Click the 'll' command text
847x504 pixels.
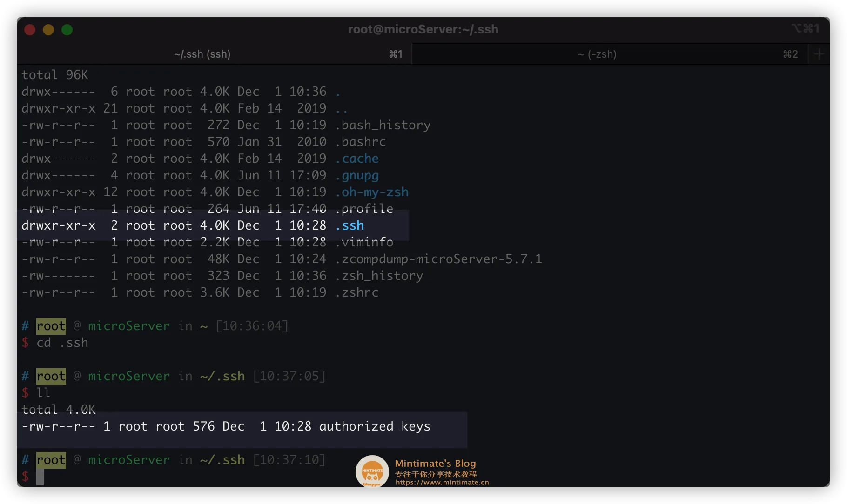pyautogui.click(x=43, y=393)
